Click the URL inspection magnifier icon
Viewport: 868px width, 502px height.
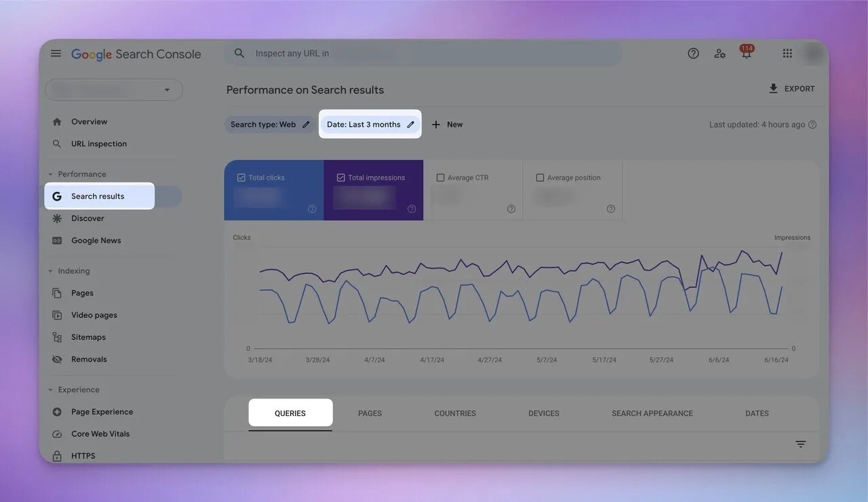click(57, 144)
